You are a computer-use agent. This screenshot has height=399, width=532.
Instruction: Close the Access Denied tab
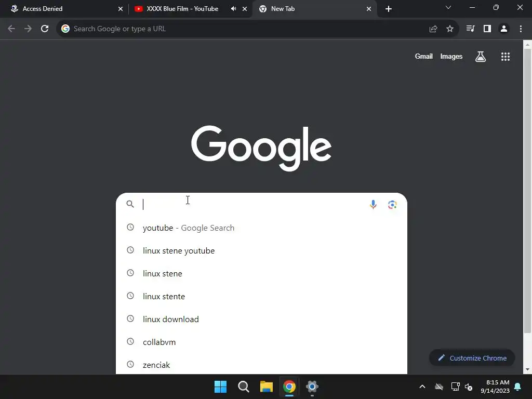tap(121, 9)
